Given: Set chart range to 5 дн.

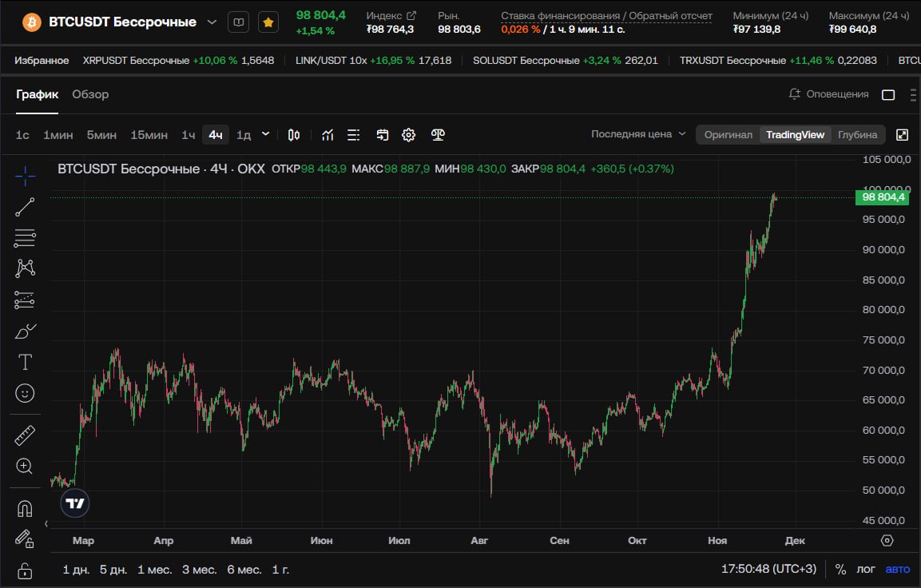Looking at the screenshot, I should pos(113,569).
